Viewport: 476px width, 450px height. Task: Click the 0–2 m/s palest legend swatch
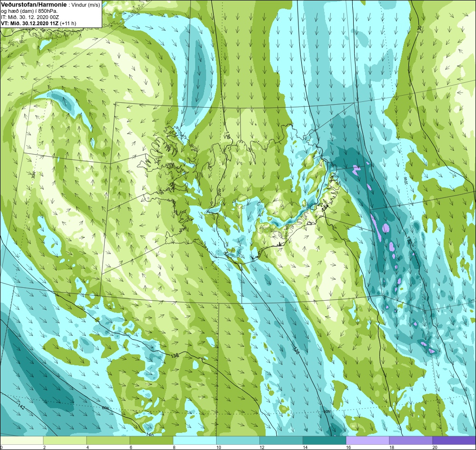(x=22, y=440)
